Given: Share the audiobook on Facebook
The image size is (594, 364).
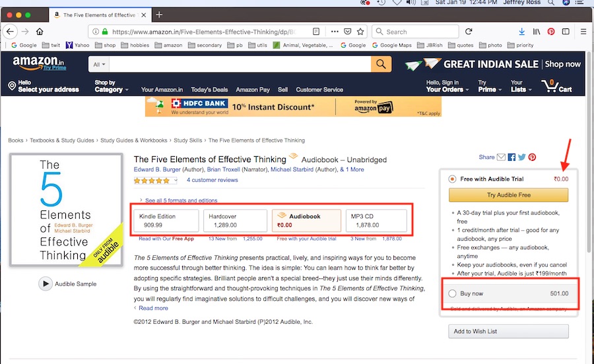Looking at the screenshot, I should tap(511, 157).
